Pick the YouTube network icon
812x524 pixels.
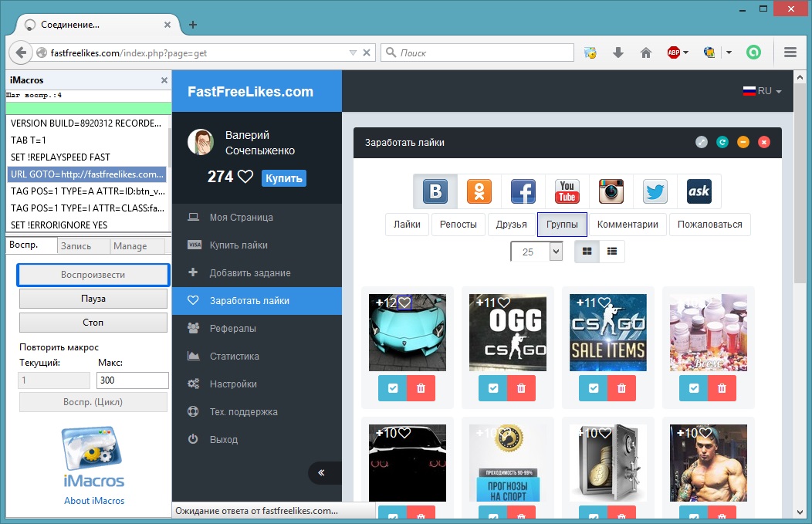(567, 191)
